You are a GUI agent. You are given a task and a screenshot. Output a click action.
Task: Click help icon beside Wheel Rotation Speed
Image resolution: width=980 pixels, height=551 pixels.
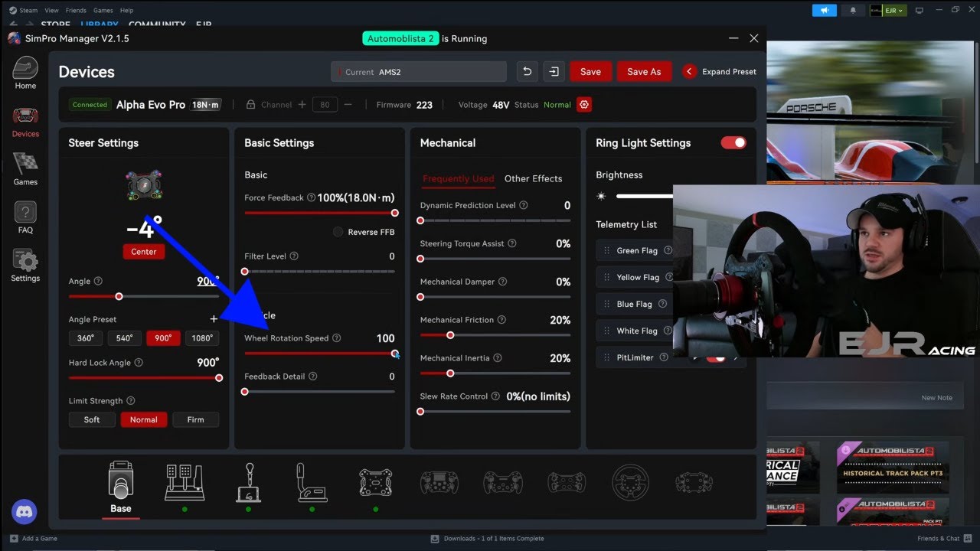click(x=336, y=338)
